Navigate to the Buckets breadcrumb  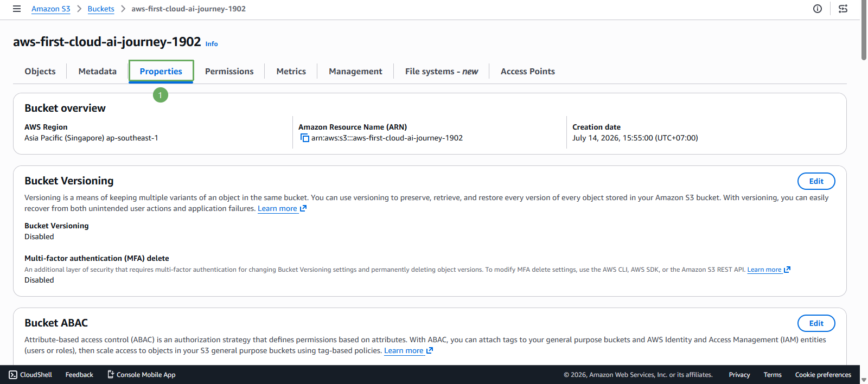[x=101, y=9]
